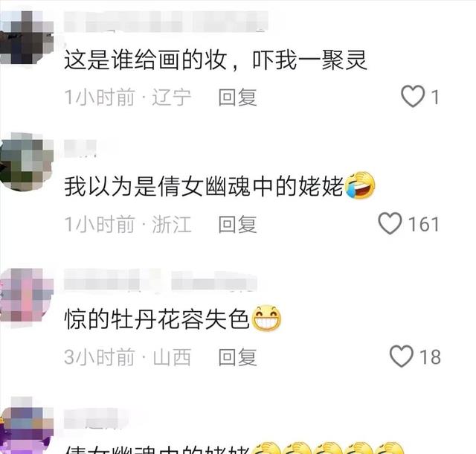This screenshot has height=454, width=476.
Task: Tap the heart next to 161 likes
Action: pos(390,223)
